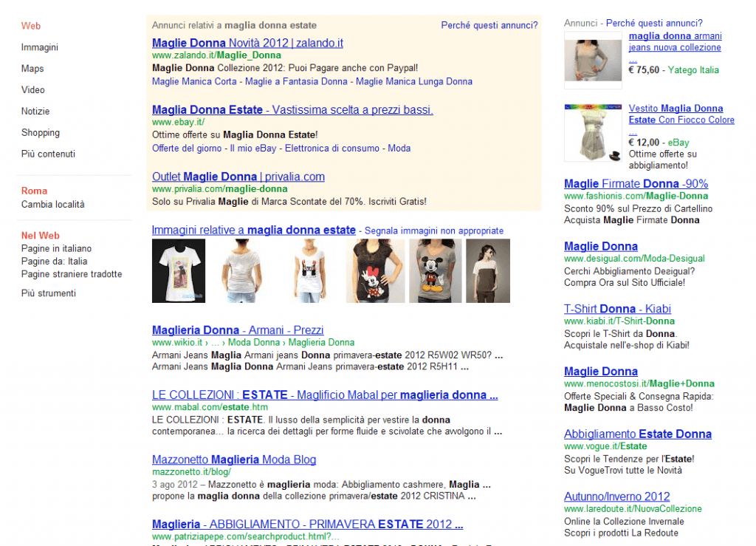This screenshot has height=546, width=756.
Task: Open Vestito Maglia Donna Estate Con Fiocco
Action: click(681, 115)
